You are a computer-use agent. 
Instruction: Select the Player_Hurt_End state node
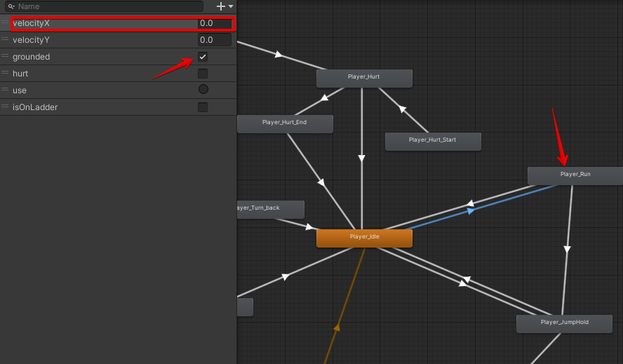(x=285, y=123)
